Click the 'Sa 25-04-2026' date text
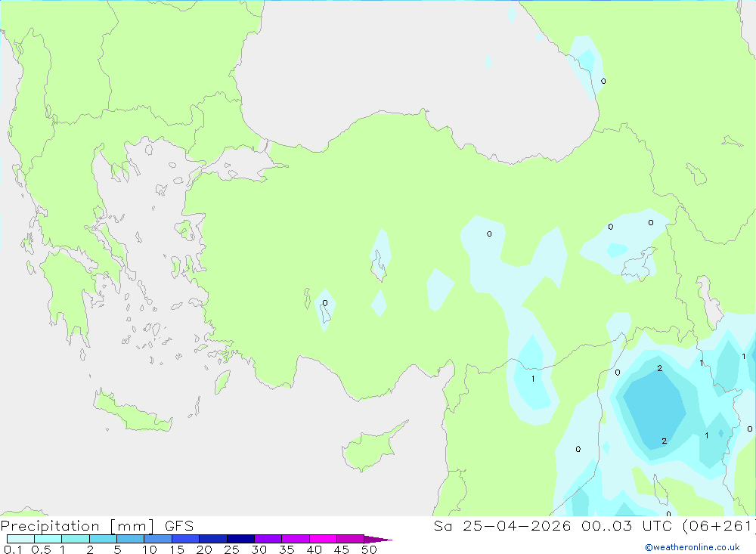This screenshot has width=756, height=554. click(502, 526)
